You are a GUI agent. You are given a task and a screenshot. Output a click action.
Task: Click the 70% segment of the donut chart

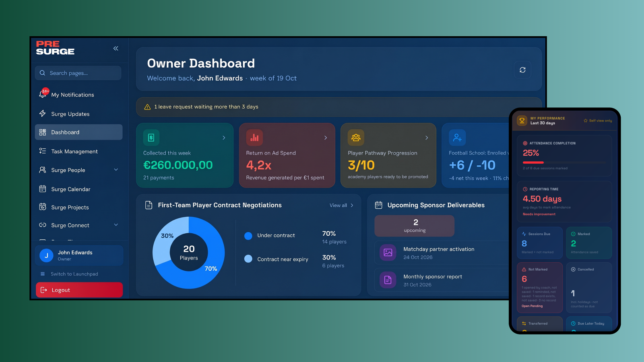211,269
